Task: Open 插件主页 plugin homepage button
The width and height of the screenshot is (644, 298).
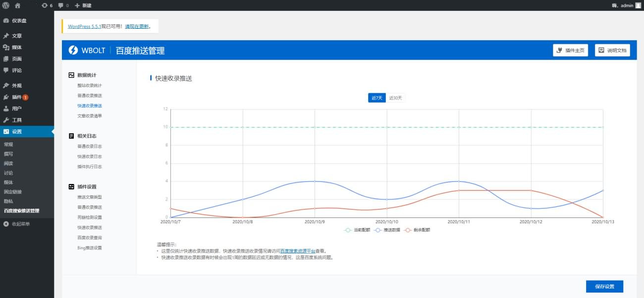Action: pos(571,50)
